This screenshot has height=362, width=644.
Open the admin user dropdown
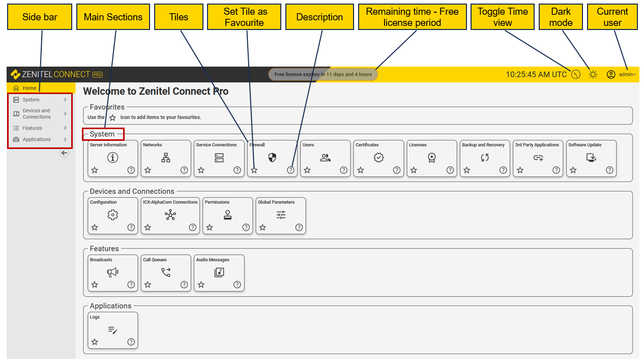click(621, 74)
